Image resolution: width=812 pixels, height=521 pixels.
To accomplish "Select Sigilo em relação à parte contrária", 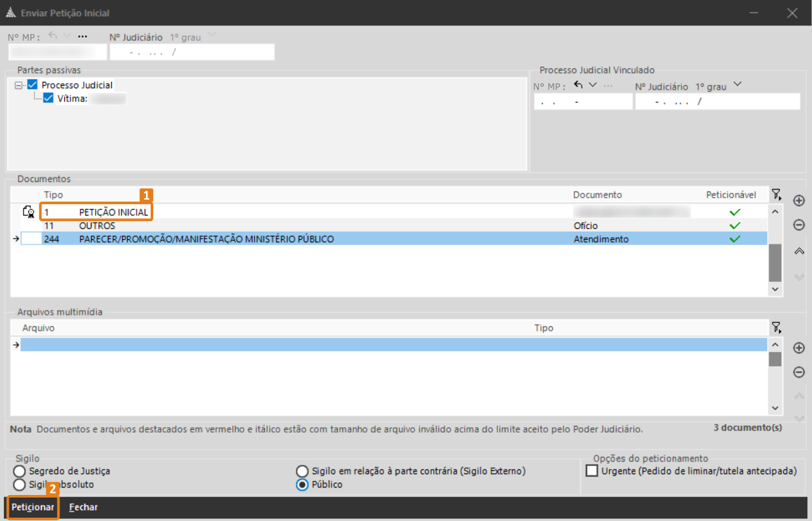I will click(x=303, y=471).
